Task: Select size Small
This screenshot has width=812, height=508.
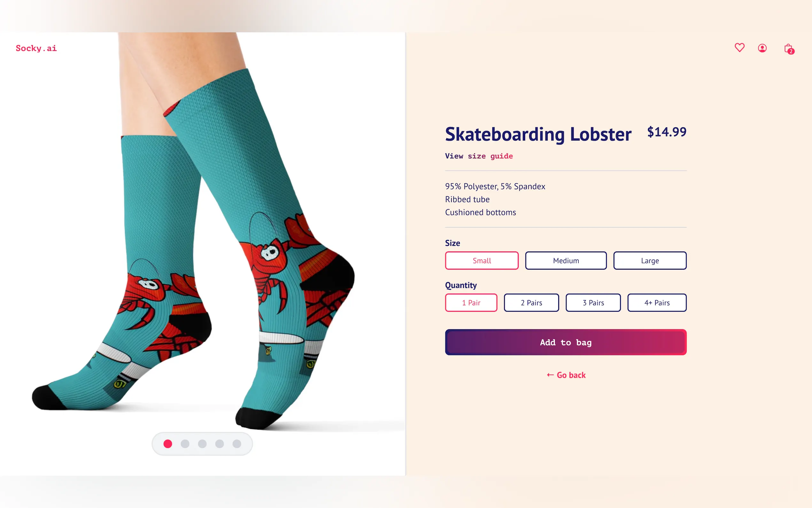Action: [482, 260]
